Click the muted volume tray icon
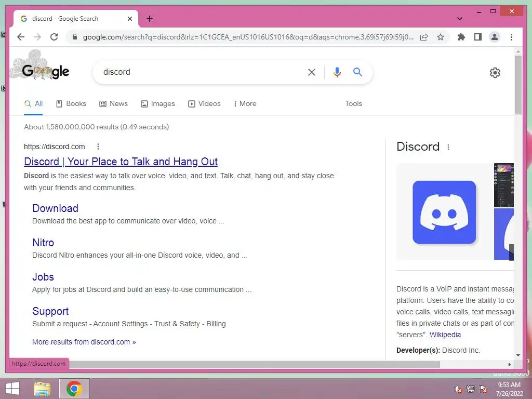The height and width of the screenshot is (399, 532). pyautogui.click(x=458, y=389)
